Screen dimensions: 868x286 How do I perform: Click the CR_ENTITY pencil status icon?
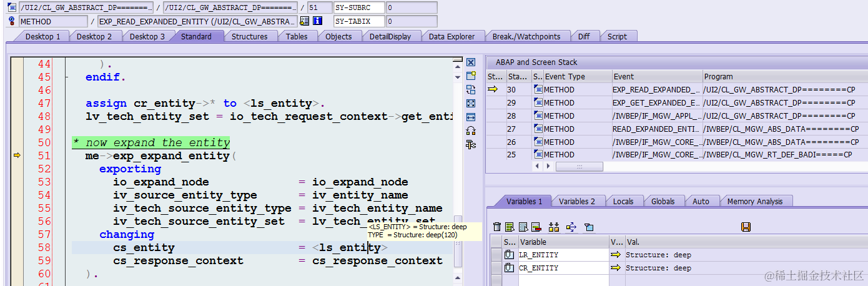click(x=508, y=268)
